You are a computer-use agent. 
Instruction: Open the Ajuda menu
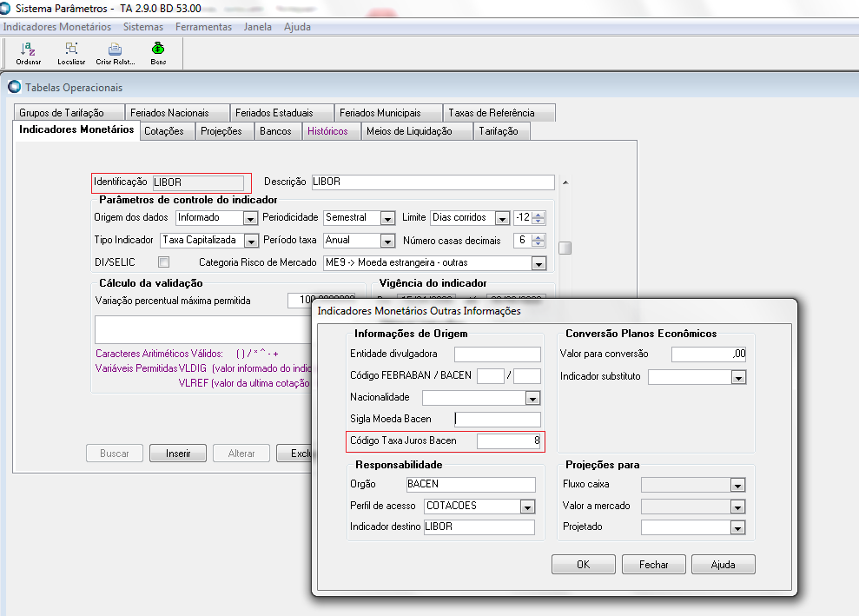[x=297, y=27]
